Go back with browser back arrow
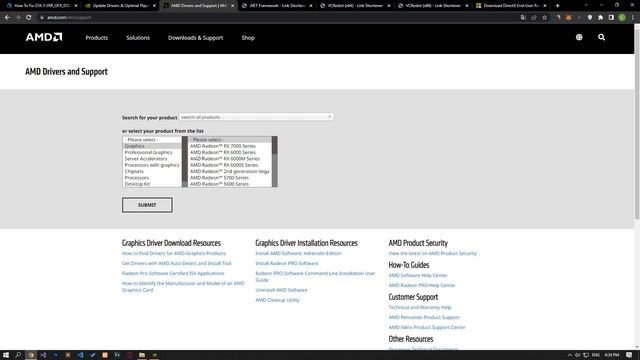Image resolution: width=640 pixels, height=360 pixels. point(7,18)
